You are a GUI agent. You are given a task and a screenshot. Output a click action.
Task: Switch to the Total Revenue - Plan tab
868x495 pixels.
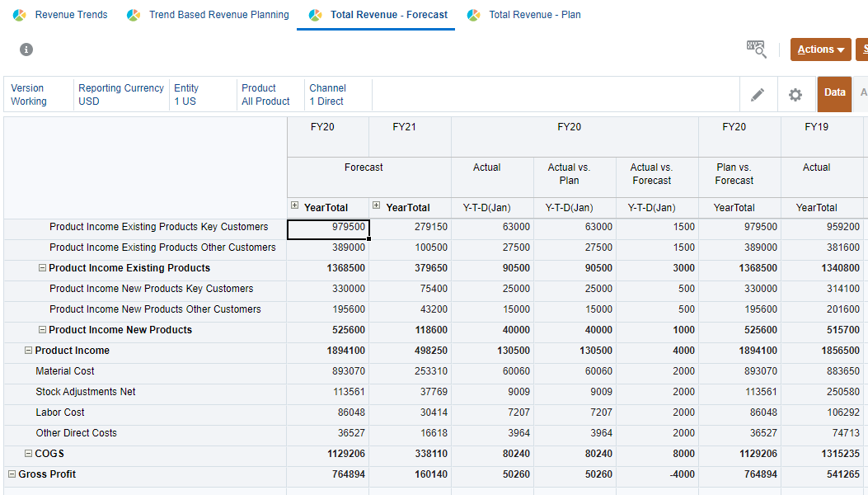click(534, 15)
